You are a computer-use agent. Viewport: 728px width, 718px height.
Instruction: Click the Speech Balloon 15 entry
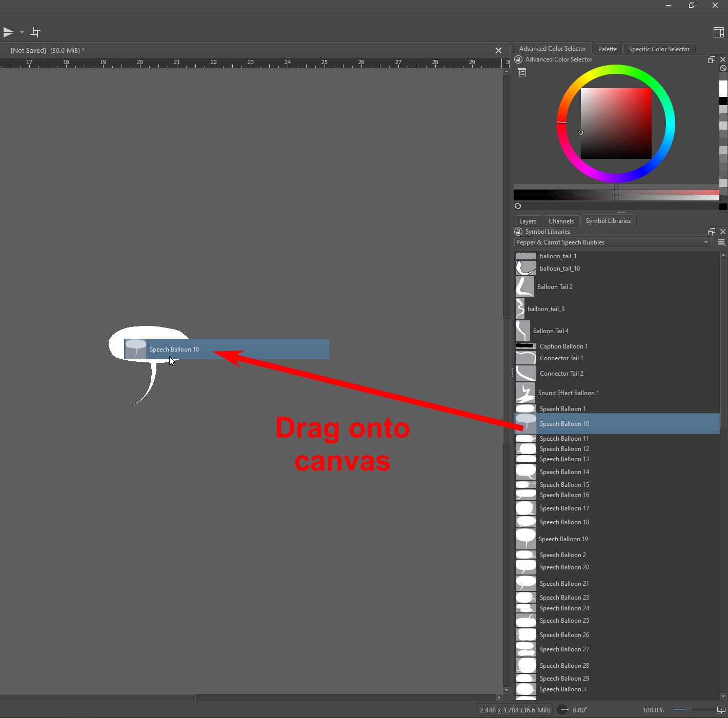[x=617, y=485]
